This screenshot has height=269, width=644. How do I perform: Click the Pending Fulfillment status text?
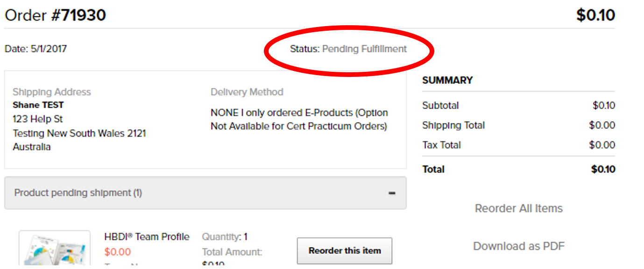[x=364, y=49]
